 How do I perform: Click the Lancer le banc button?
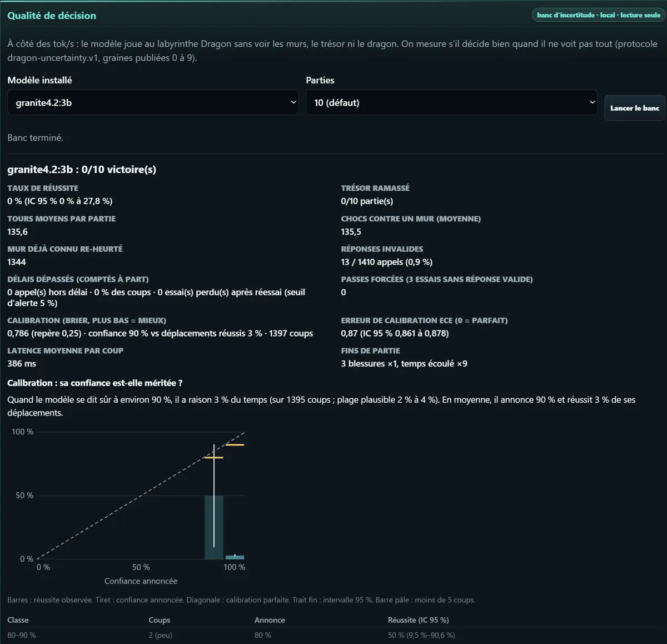click(x=635, y=108)
